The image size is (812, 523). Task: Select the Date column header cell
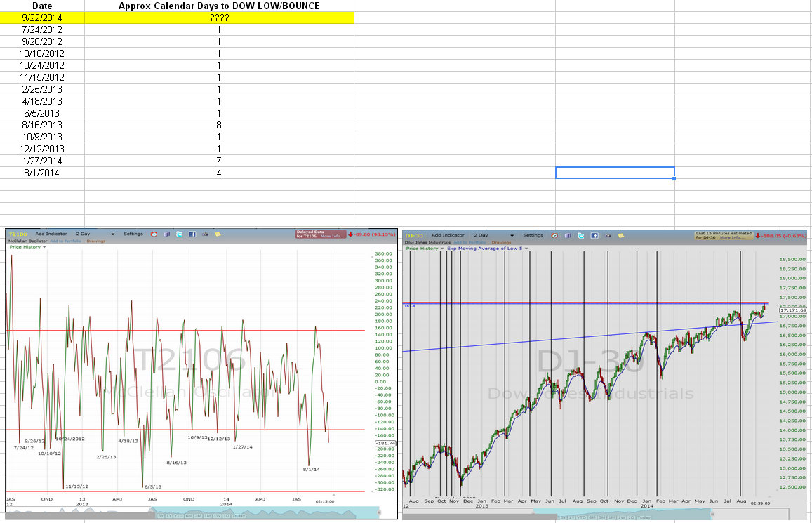(x=42, y=6)
